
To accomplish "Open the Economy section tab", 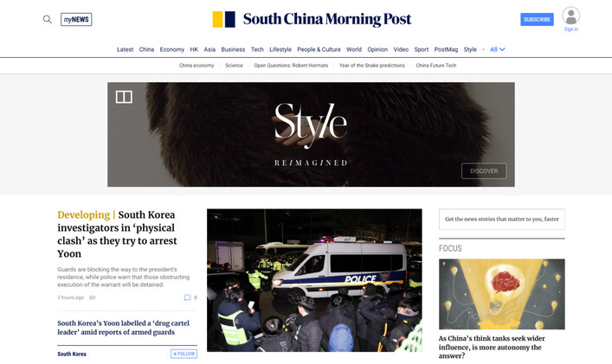I will tap(171, 49).
